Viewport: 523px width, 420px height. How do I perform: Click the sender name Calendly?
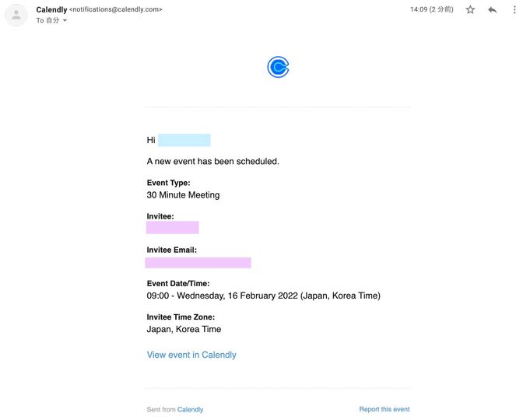tap(51, 9)
